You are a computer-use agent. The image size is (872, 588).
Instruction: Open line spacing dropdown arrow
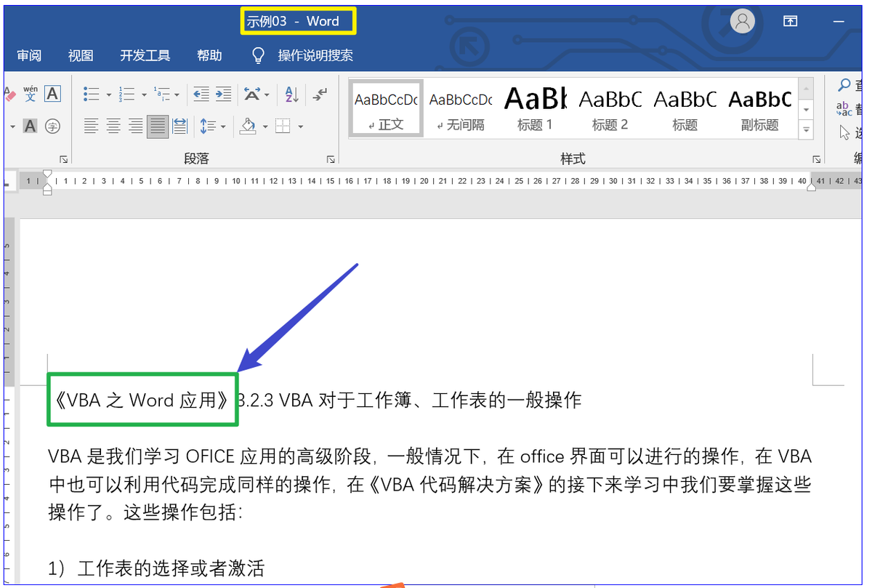[222, 127]
